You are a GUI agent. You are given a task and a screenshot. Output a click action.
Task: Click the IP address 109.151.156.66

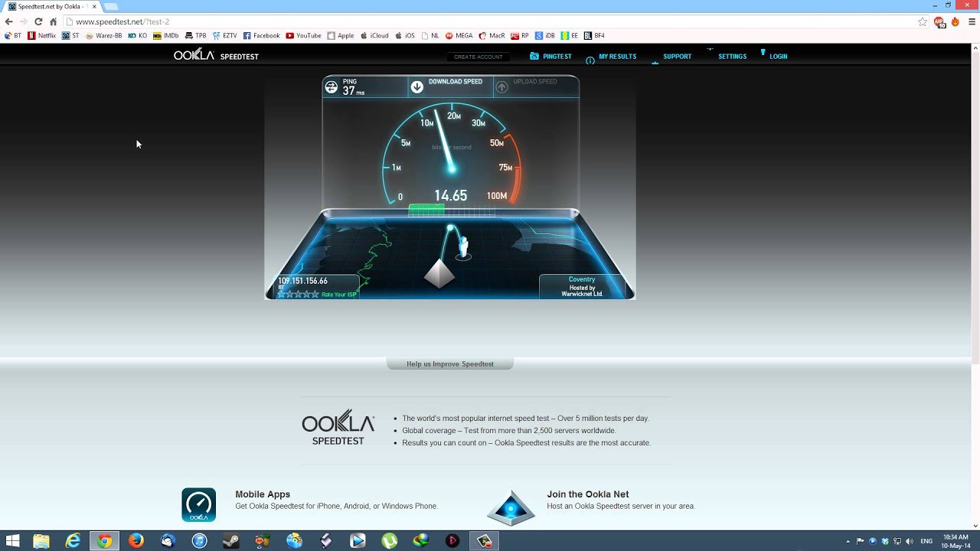click(x=302, y=281)
